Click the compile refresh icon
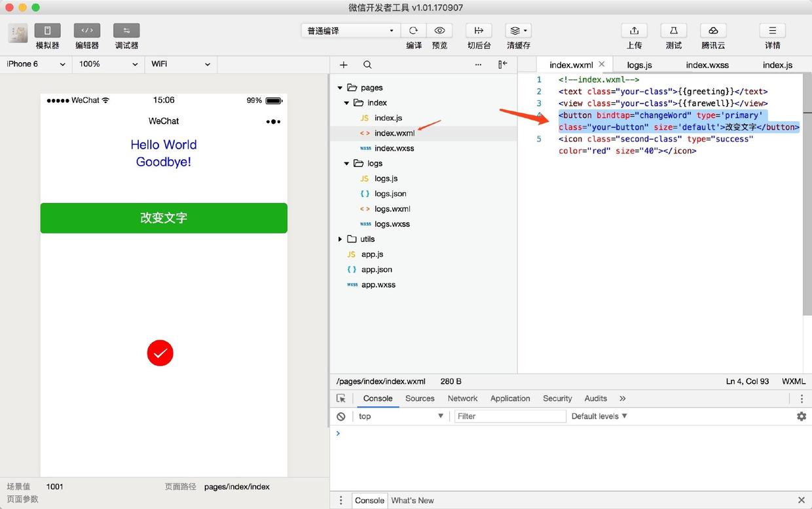The width and height of the screenshot is (812, 509). coord(413,31)
